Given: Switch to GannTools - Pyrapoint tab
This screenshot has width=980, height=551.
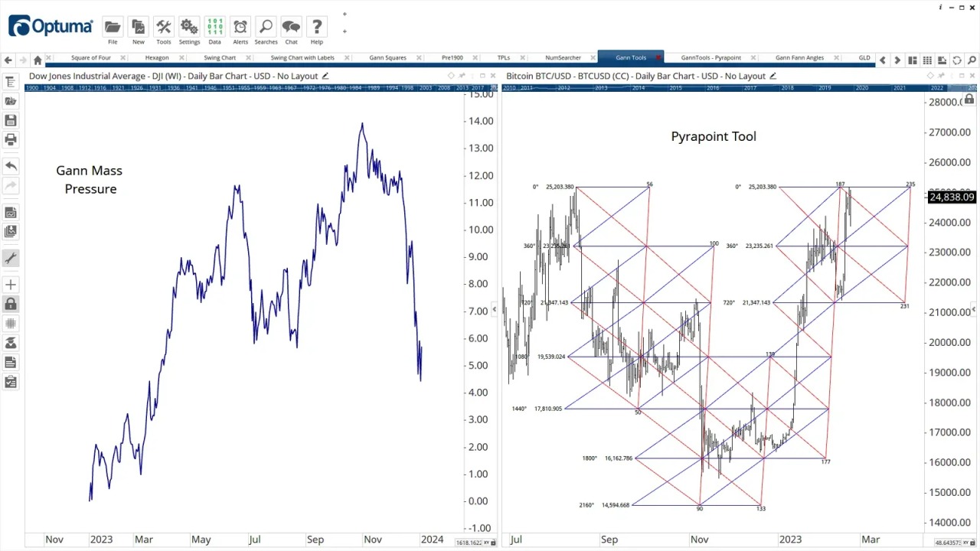Looking at the screenshot, I should click(710, 58).
